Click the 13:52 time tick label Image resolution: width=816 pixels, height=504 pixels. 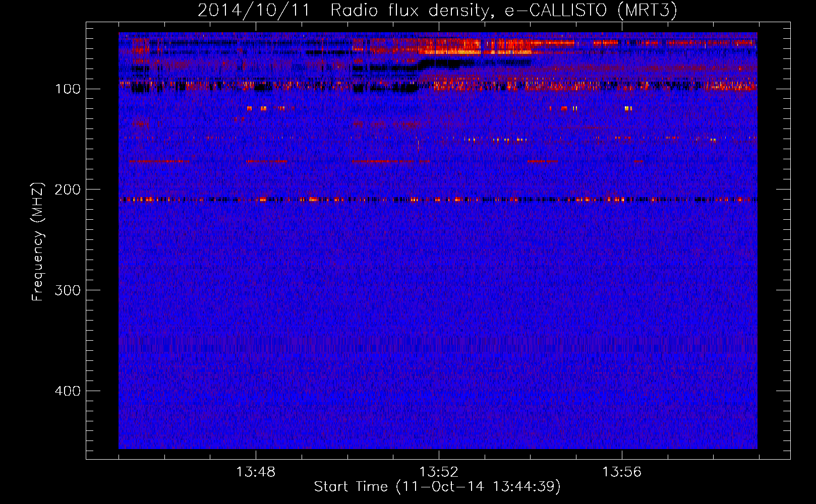pos(439,472)
